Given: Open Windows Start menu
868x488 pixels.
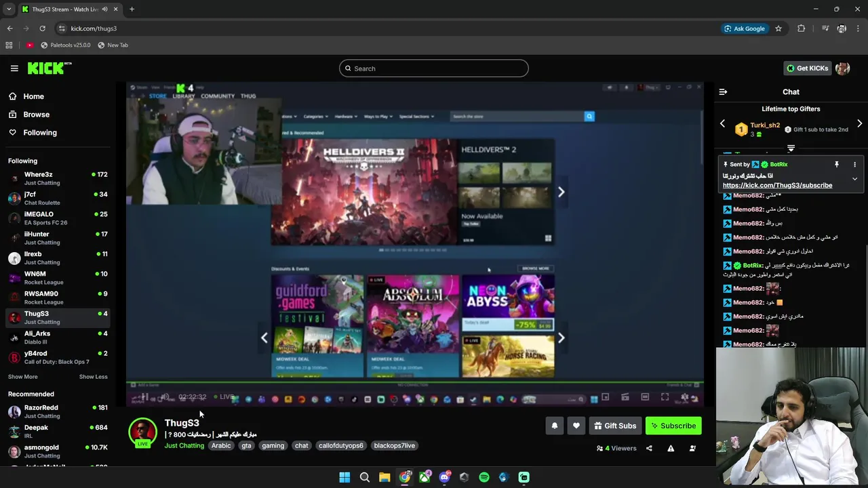Looking at the screenshot, I should click(x=344, y=477).
